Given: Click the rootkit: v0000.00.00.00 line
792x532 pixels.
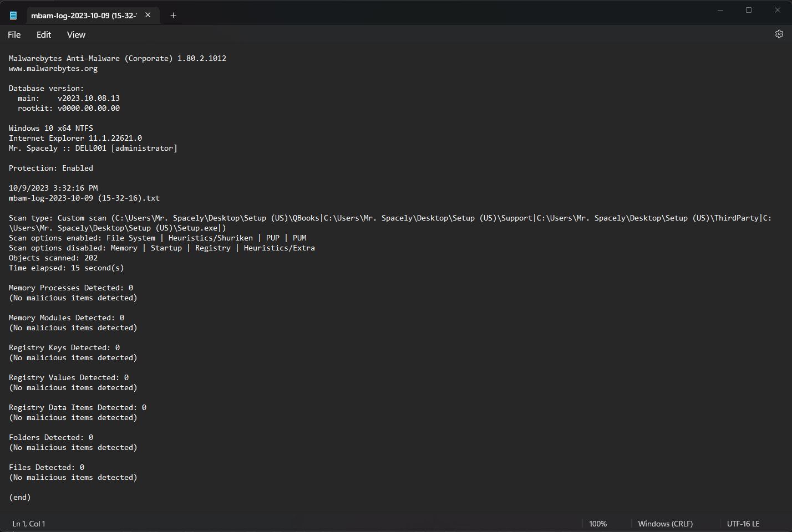Looking at the screenshot, I should [69, 108].
